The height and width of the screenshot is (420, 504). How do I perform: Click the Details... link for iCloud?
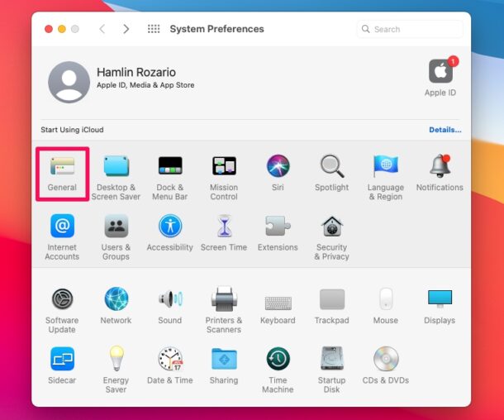(445, 130)
